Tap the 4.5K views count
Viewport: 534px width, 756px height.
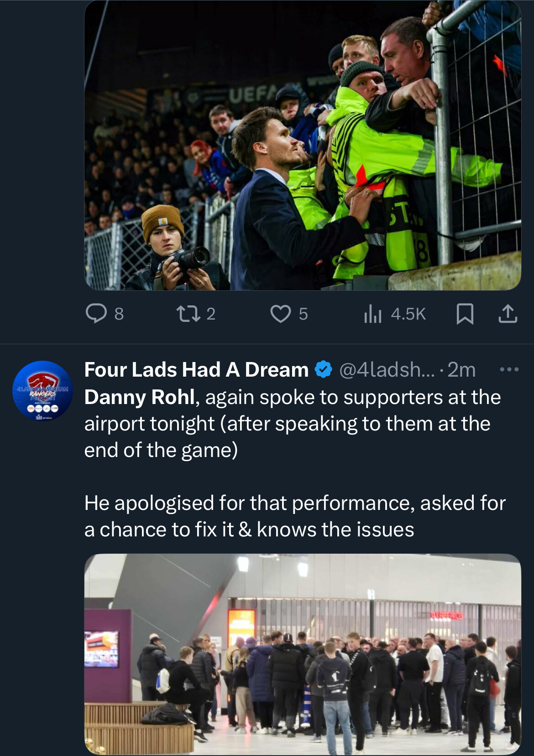[408, 314]
